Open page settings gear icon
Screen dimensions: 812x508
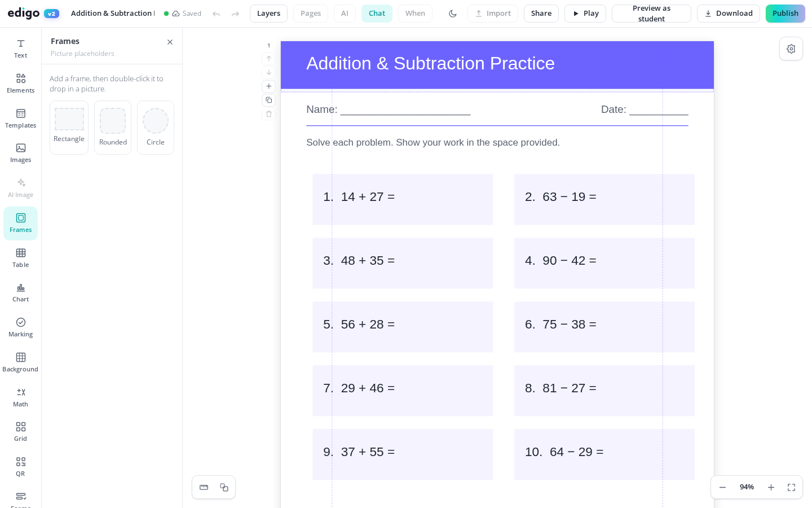pos(791,49)
